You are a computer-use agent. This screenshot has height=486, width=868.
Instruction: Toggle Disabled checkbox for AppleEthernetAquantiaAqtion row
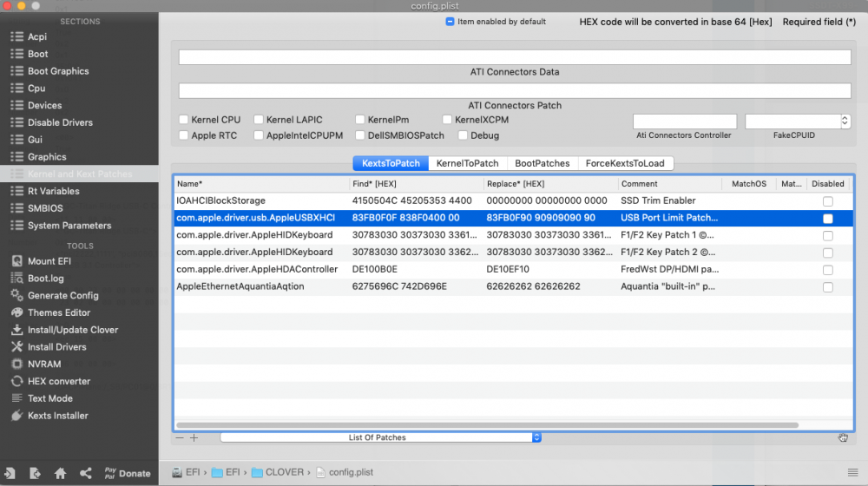(x=827, y=287)
